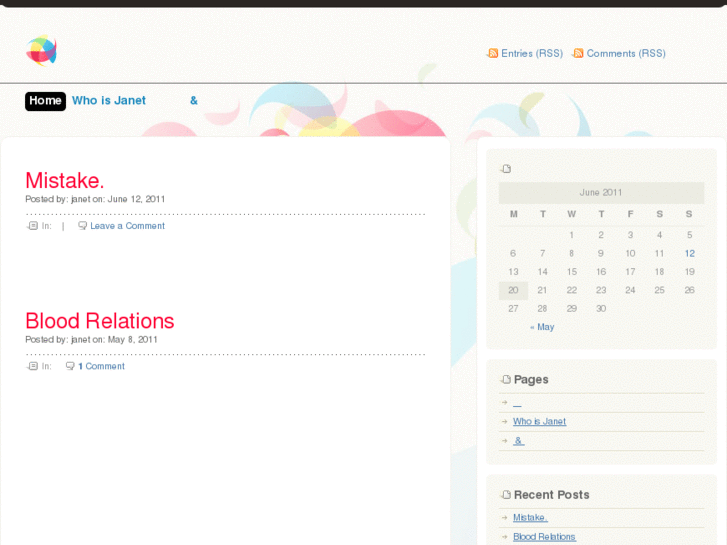This screenshot has height=545, width=727.
Task: Open the Blood Relations post title
Action: pos(100,321)
